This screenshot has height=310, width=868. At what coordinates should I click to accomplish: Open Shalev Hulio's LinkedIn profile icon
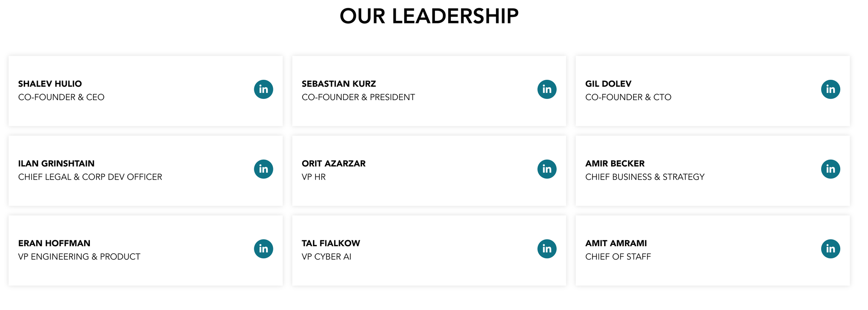263,89
